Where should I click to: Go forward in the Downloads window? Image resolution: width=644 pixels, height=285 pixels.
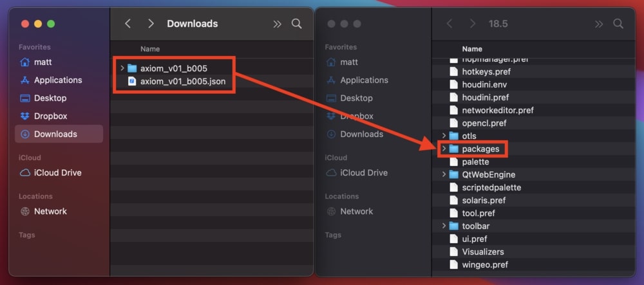click(151, 24)
